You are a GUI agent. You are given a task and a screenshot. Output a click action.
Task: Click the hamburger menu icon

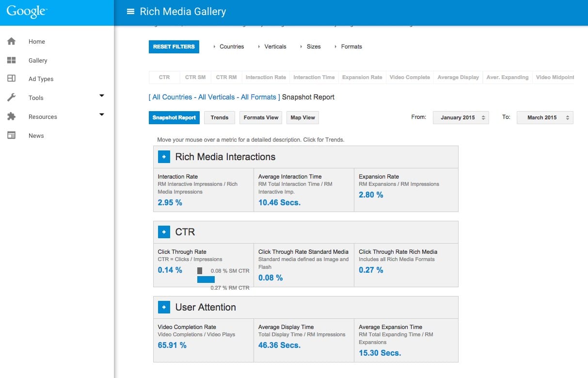(x=130, y=12)
